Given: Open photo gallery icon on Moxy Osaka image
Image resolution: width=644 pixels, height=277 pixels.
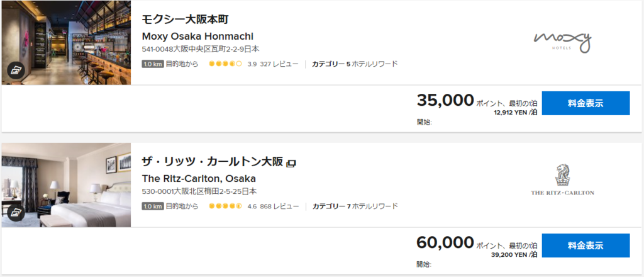Looking at the screenshot, I should tap(16, 71).
